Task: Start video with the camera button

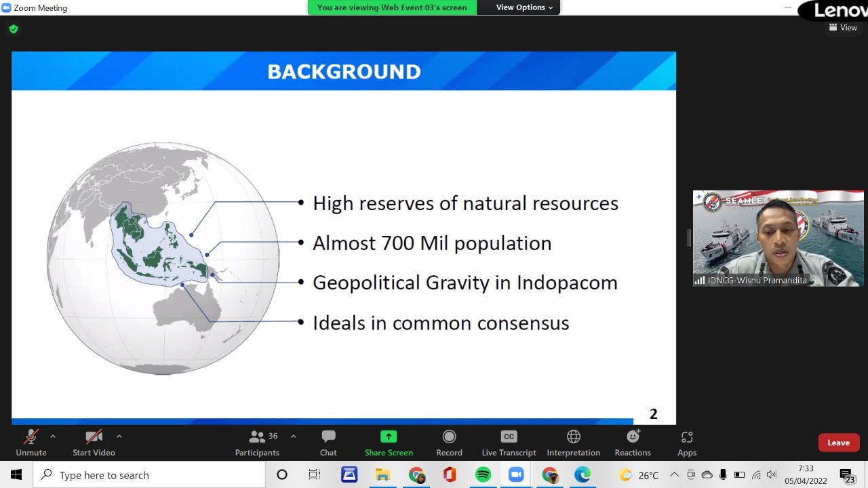Action: (x=94, y=443)
